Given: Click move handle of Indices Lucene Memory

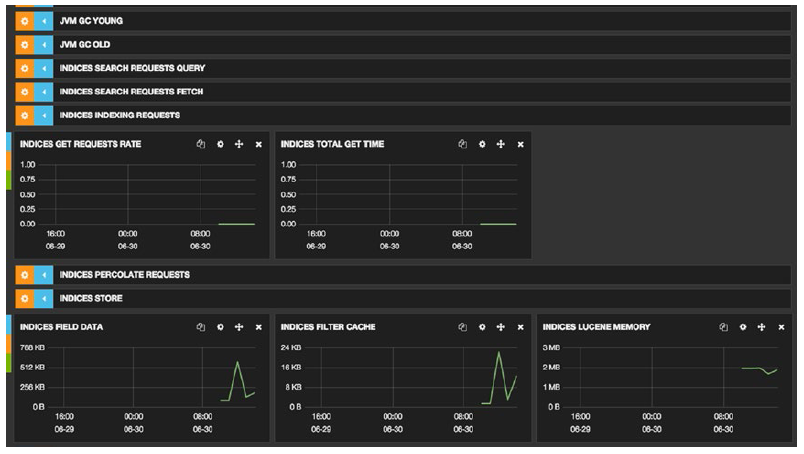Looking at the screenshot, I should point(761,327).
